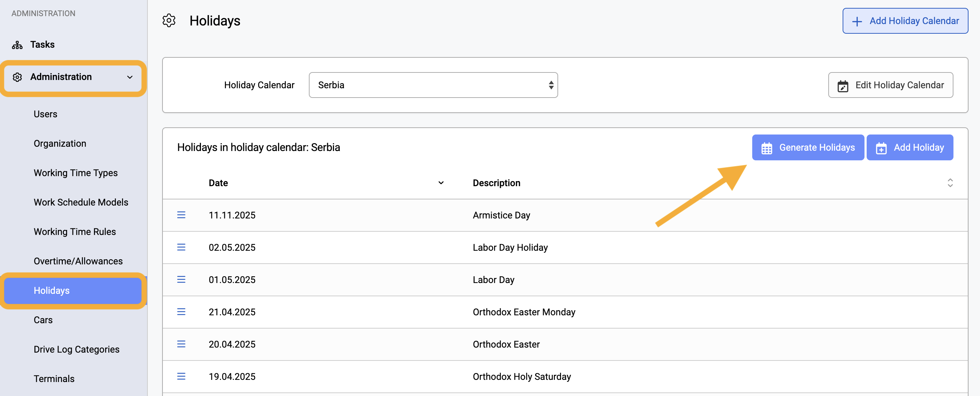The width and height of the screenshot is (980, 396).
Task: Open row menu for Orthodox Easter Monday
Action: click(181, 312)
